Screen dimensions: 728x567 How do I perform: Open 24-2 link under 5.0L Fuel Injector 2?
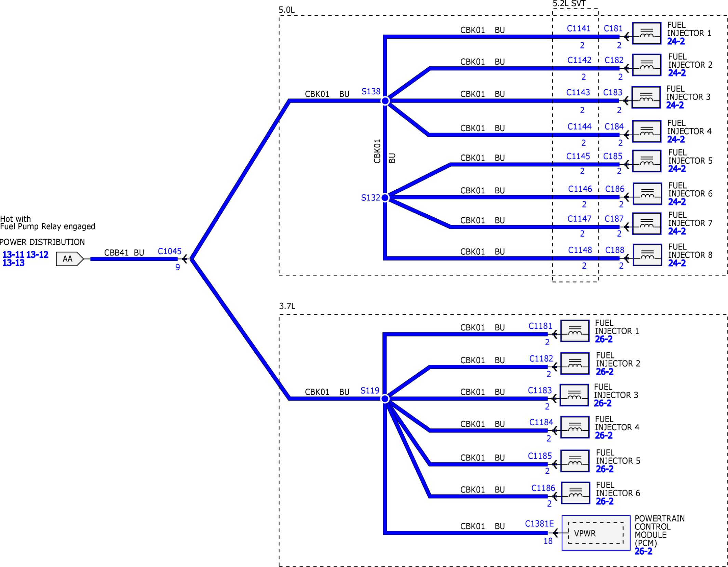click(677, 73)
